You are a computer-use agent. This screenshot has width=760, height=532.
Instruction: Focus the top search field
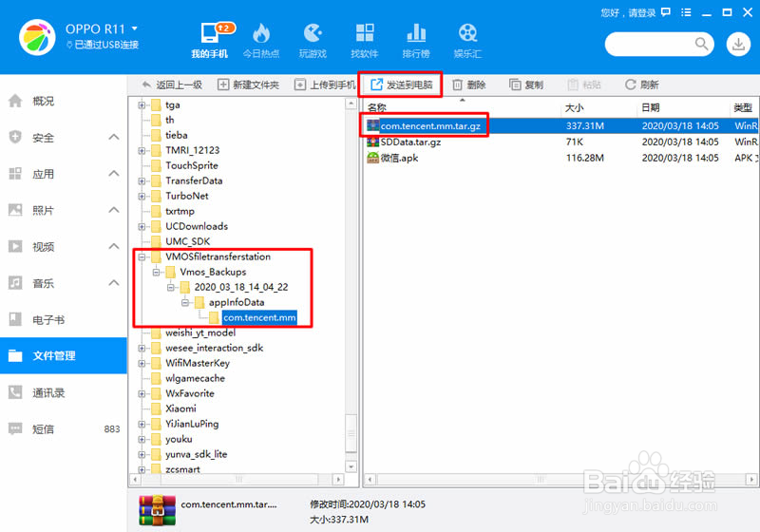659,44
